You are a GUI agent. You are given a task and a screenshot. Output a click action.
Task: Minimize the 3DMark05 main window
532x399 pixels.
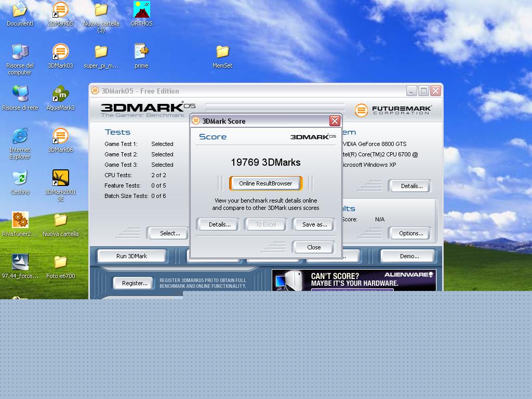click(411, 90)
